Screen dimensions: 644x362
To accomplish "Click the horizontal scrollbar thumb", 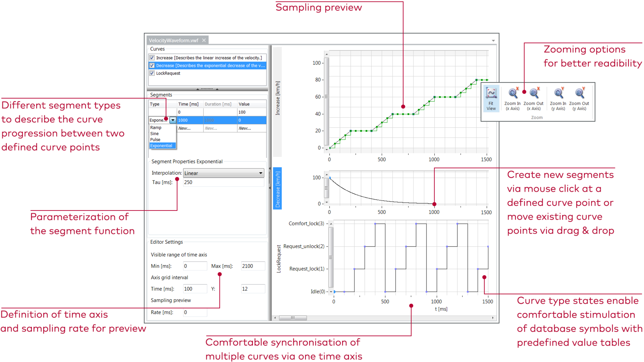I will pos(293,318).
